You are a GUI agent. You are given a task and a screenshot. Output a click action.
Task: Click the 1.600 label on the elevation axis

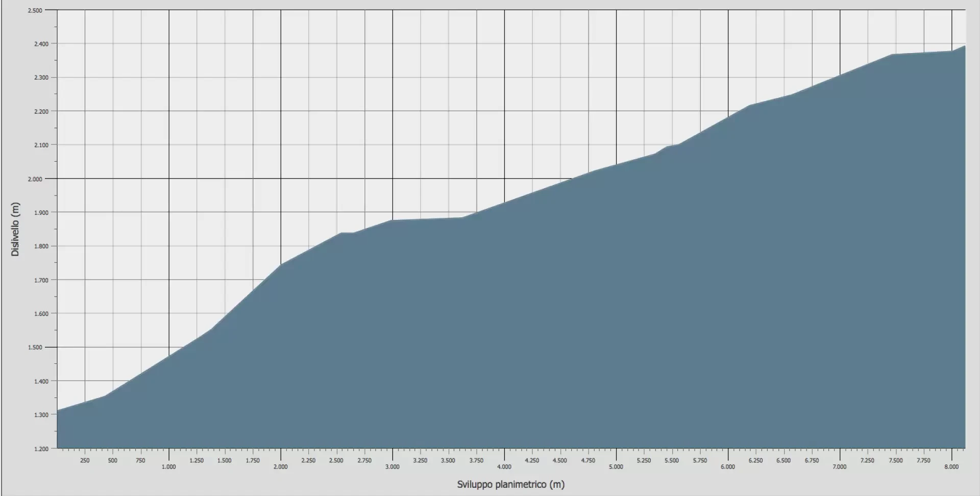click(x=42, y=314)
